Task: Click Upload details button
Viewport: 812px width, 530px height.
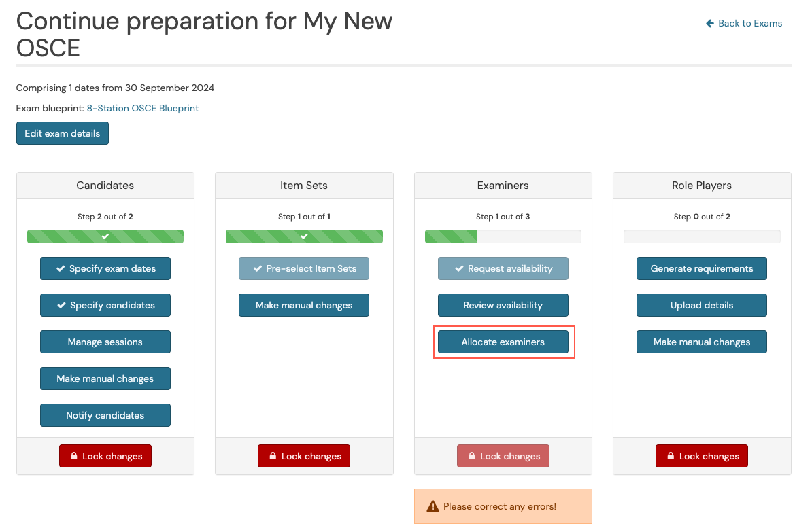Action: (x=701, y=305)
